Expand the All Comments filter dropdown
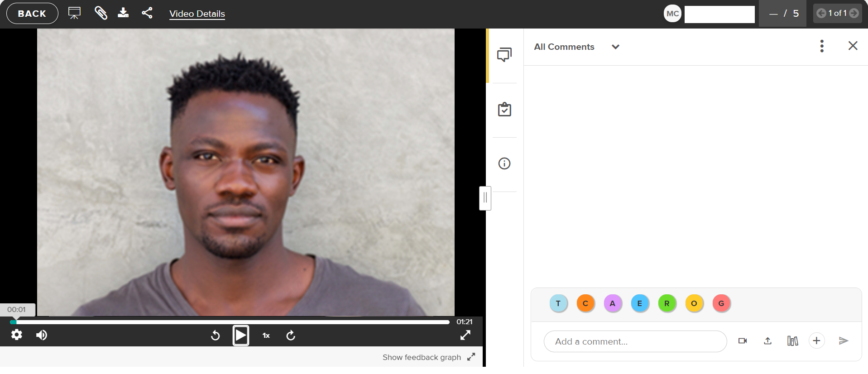The height and width of the screenshot is (374, 868). tap(576, 47)
